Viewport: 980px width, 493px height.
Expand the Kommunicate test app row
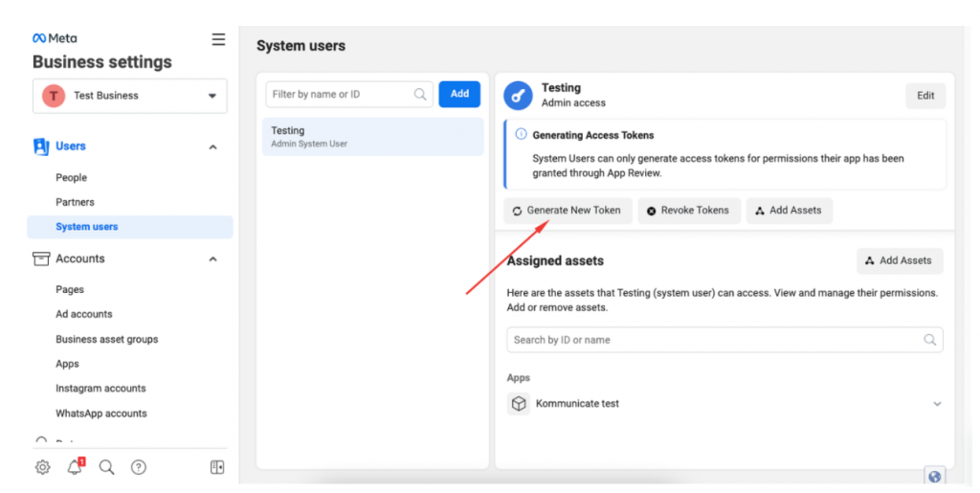(x=937, y=404)
